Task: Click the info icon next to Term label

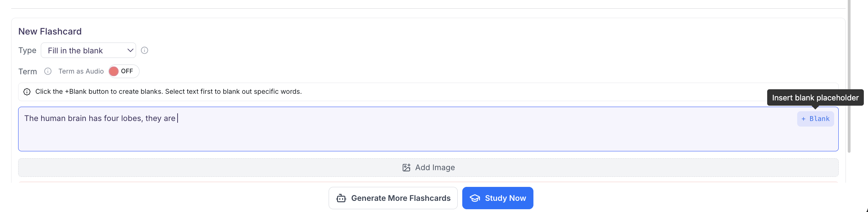Action: [48, 71]
